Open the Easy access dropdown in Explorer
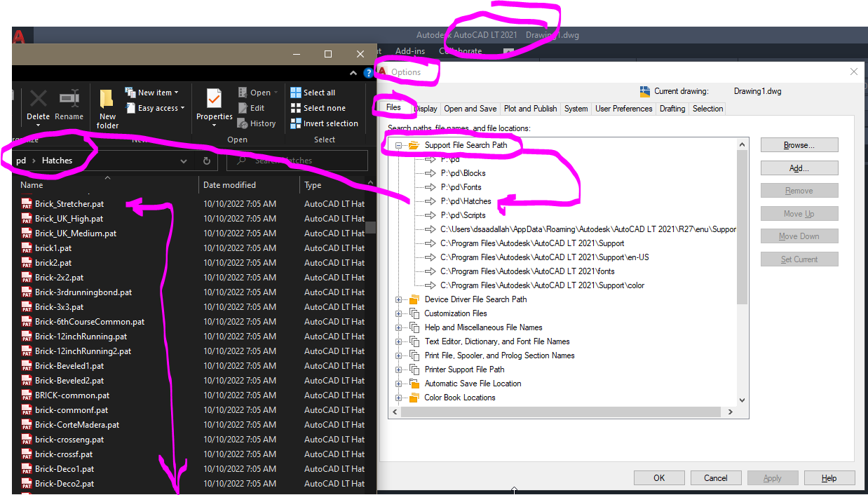This screenshot has width=868, height=495. (156, 108)
